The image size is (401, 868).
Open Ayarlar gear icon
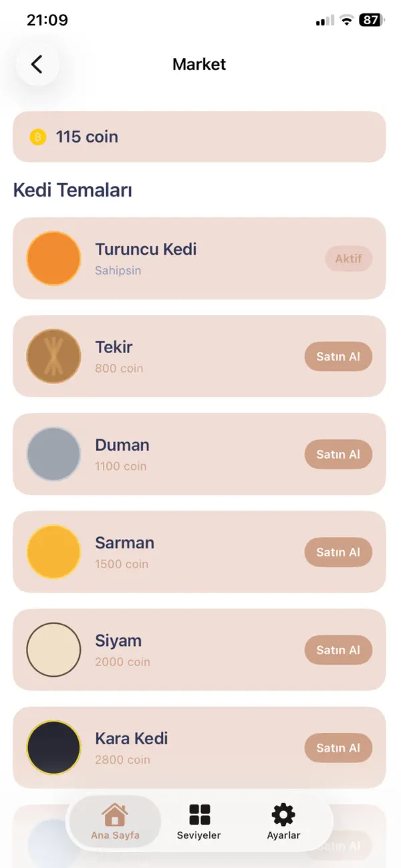(283, 815)
